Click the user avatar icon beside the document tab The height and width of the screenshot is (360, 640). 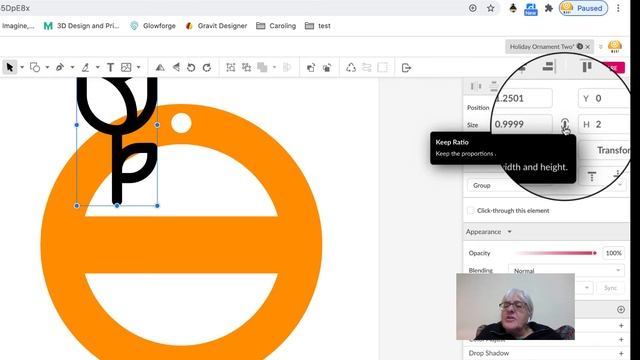click(615, 46)
